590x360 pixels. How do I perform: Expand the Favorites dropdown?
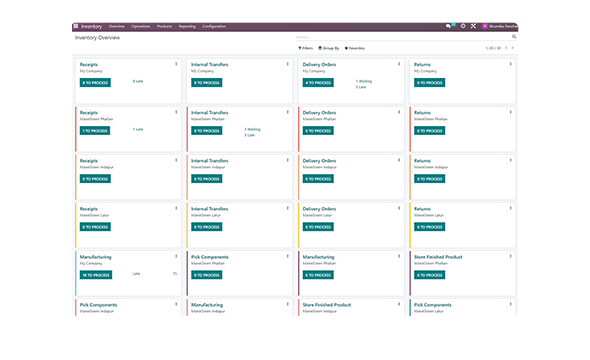[x=354, y=48]
